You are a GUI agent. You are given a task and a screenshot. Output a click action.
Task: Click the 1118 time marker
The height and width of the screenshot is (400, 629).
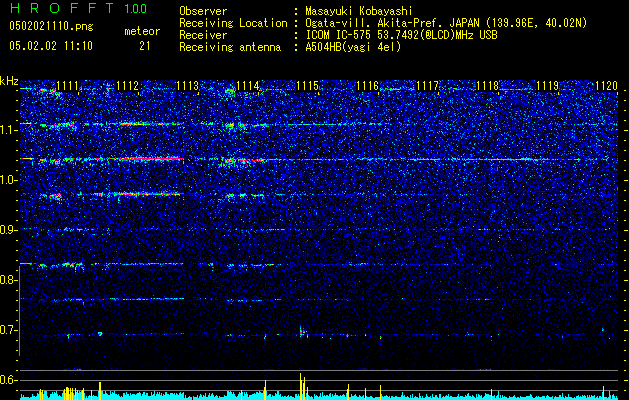coord(487,86)
